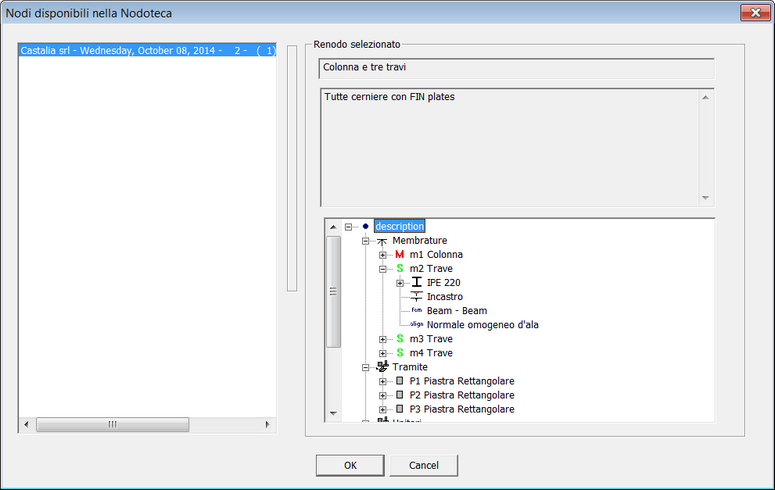Click the plate icon of P1 Piastra Rettangolare
This screenshot has height=490, width=775.
[400, 381]
